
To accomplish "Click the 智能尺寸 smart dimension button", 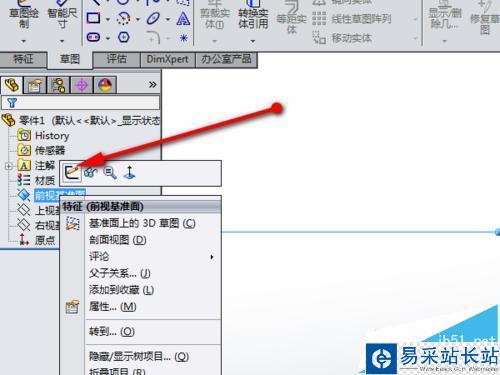I will point(62,14).
